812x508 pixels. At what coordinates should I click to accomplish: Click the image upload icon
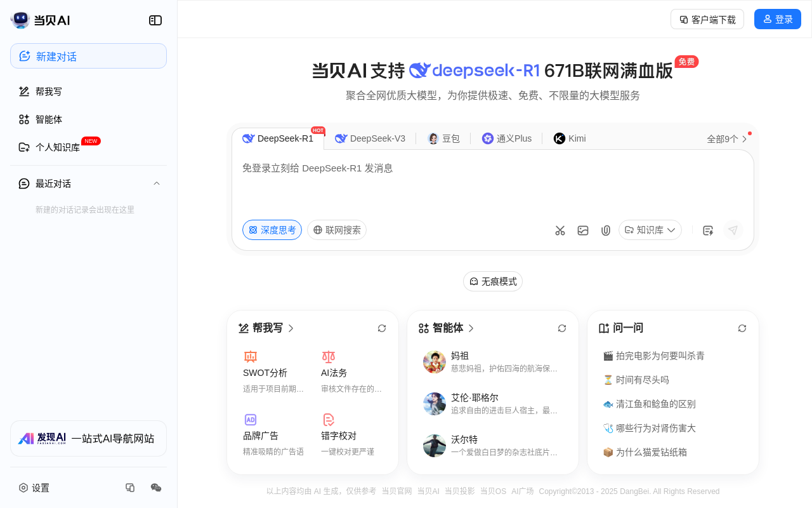(583, 231)
